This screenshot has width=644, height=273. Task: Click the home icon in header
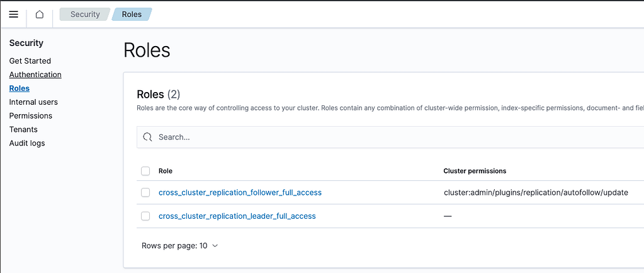[x=40, y=15]
